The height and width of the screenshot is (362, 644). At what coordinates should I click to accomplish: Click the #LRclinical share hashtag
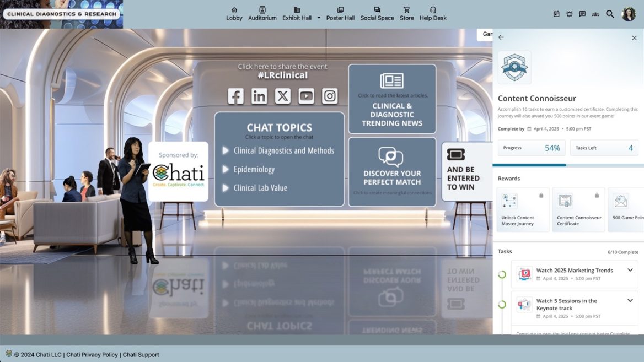[x=282, y=75]
